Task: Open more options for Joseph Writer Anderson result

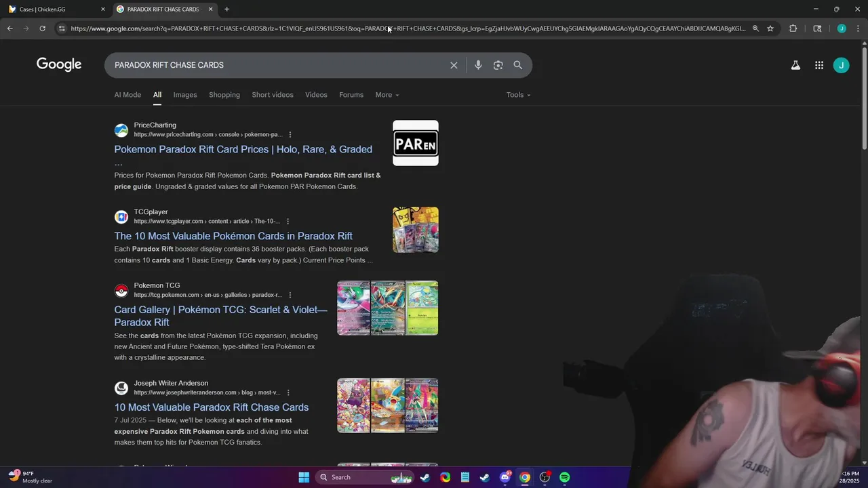Action: click(288, 392)
